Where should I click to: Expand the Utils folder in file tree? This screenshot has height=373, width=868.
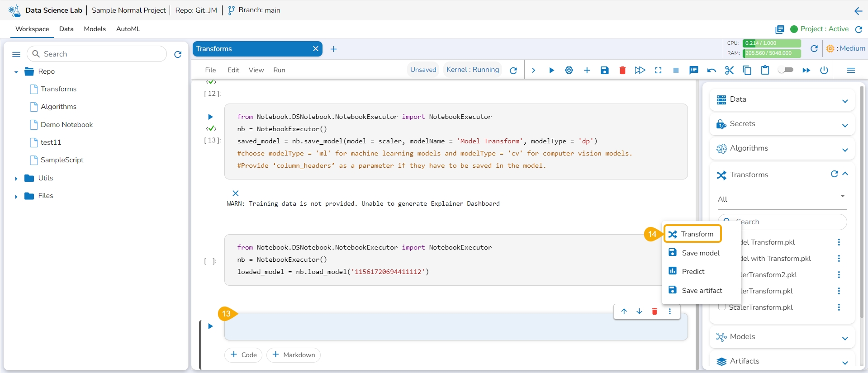pos(16,179)
